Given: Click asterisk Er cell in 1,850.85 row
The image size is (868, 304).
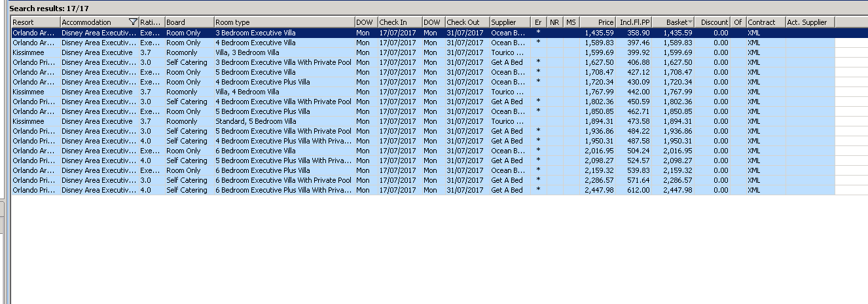Looking at the screenshot, I should [x=538, y=111].
